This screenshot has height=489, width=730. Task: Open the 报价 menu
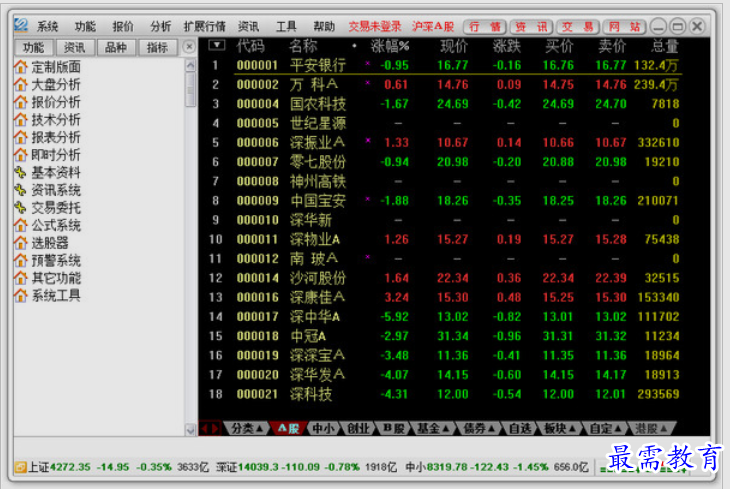123,27
